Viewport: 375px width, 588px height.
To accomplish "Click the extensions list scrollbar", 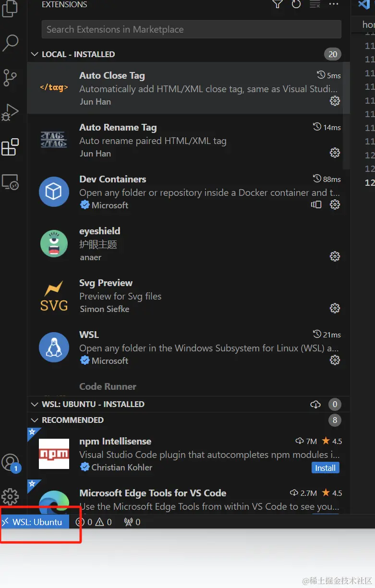I will click(x=347, y=116).
